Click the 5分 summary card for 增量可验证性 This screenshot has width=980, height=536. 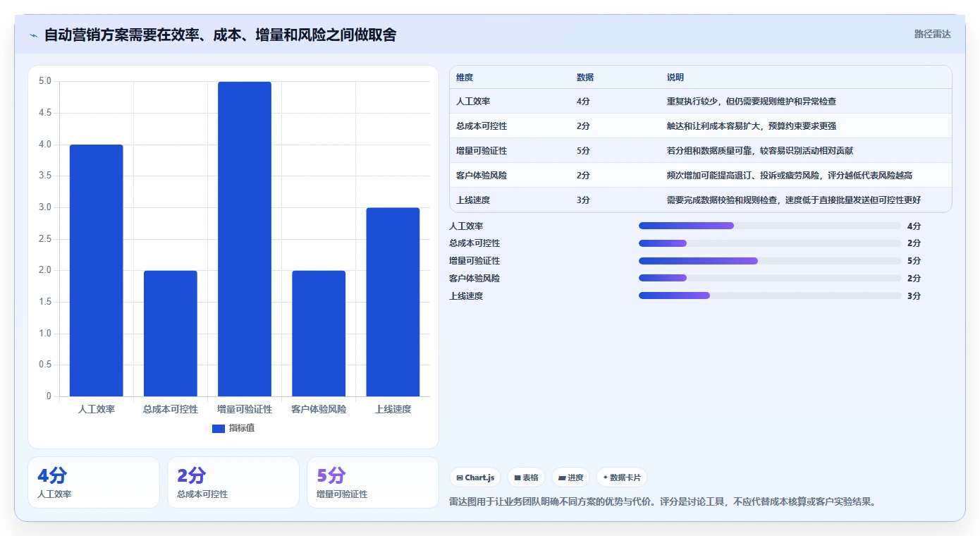pos(373,482)
